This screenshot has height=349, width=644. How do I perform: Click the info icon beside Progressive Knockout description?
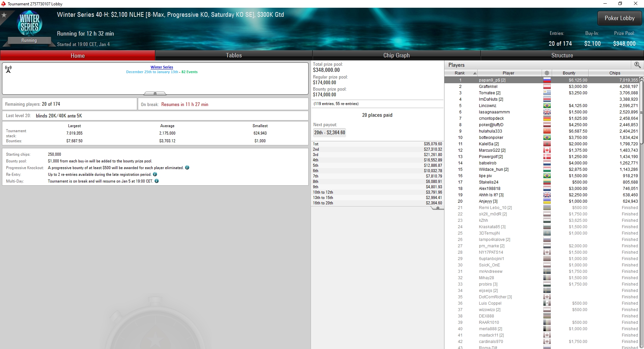pos(187,167)
